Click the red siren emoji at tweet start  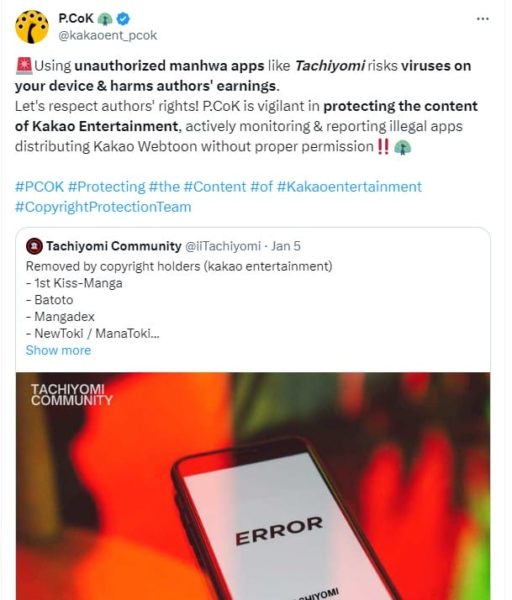24,65
